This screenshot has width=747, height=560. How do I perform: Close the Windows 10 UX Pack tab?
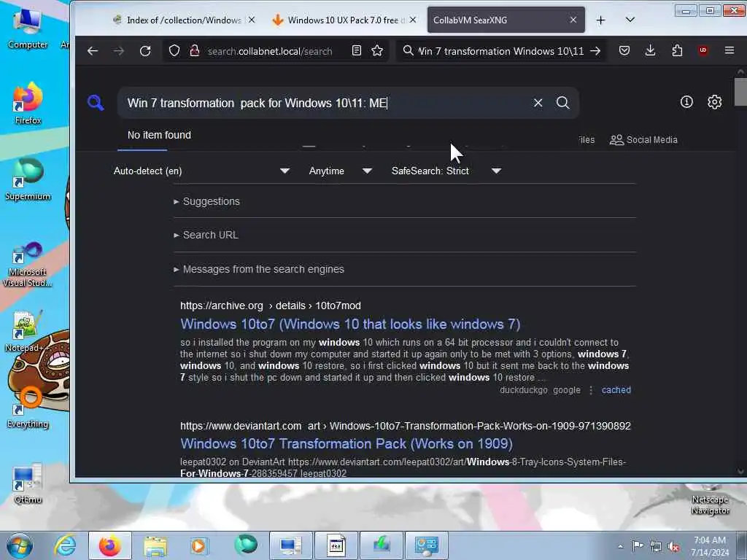(x=413, y=20)
